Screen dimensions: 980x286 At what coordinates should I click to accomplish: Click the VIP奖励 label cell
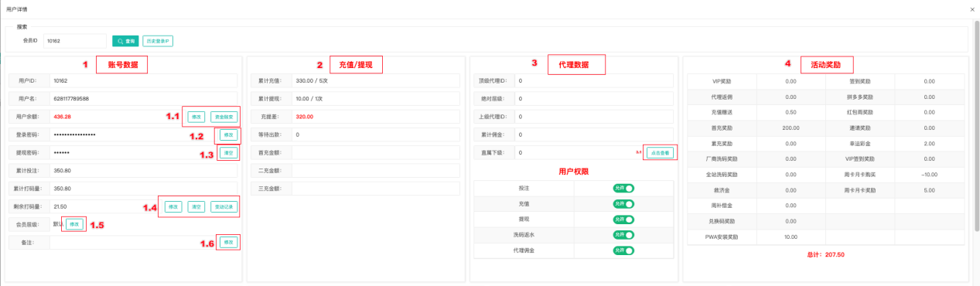click(x=721, y=81)
